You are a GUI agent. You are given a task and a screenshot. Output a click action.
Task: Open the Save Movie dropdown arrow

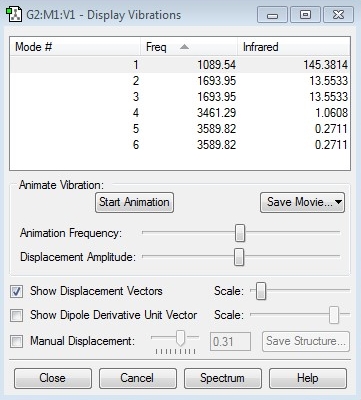tap(338, 202)
